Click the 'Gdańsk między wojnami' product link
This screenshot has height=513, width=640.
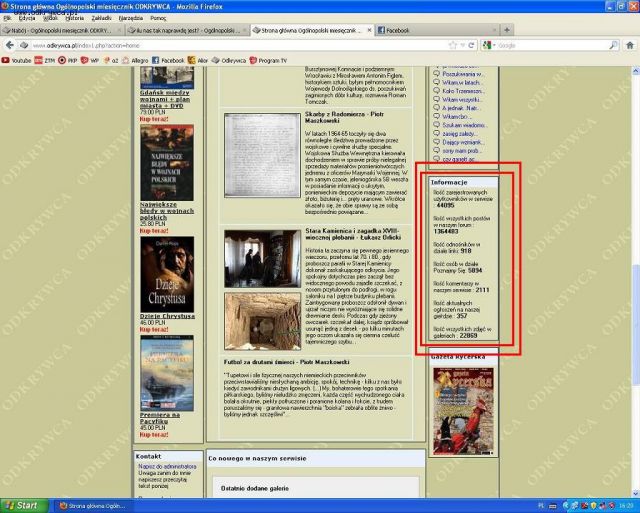[164, 99]
